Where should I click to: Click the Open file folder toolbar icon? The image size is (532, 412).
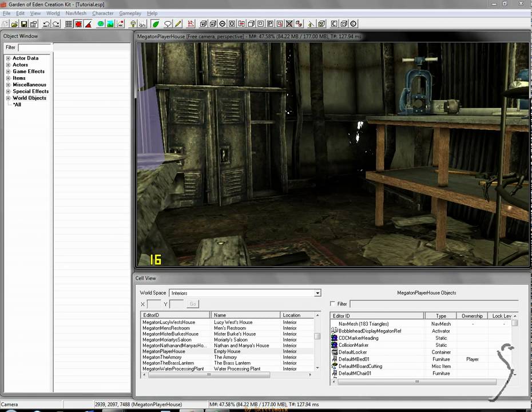14,24
